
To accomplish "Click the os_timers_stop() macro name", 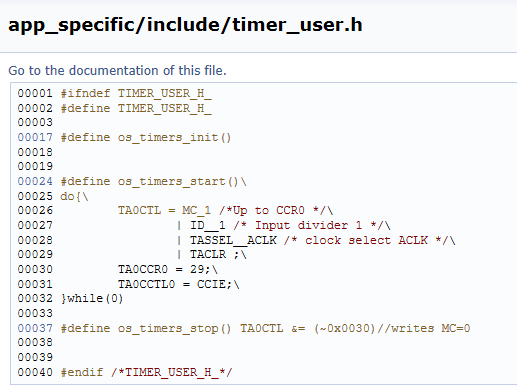I will click(x=174, y=328).
